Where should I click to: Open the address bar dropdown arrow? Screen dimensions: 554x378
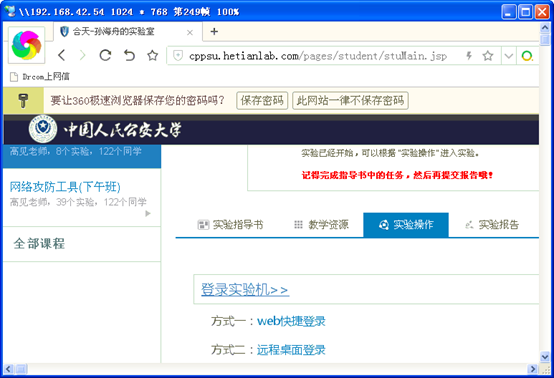[x=508, y=56]
